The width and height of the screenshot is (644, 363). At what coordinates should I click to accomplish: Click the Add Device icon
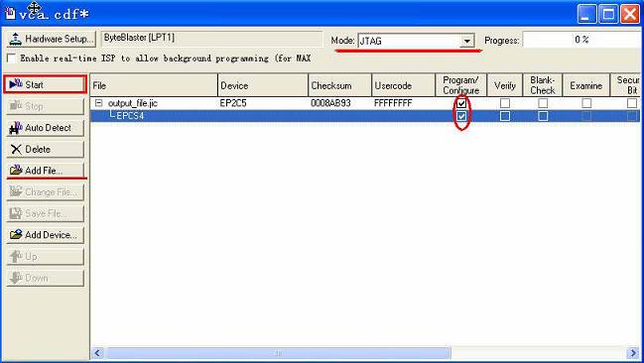[x=16, y=234]
